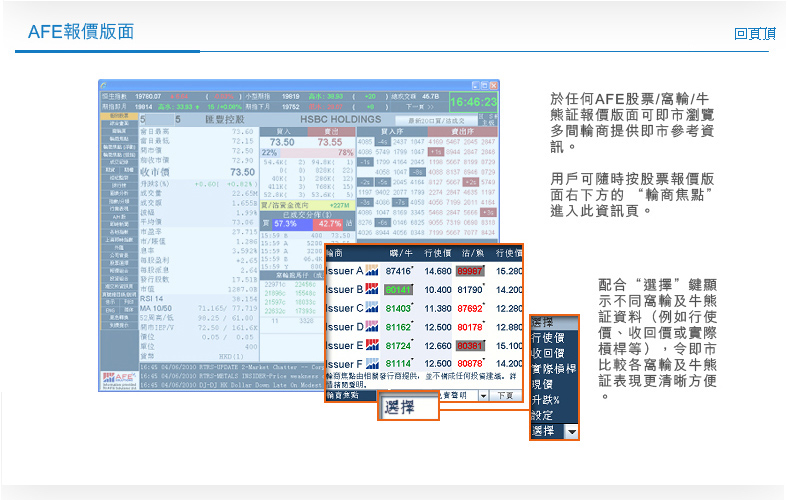Click the 買/沽資金流向 yellow bar
The width and height of the screenshot is (788, 500).
point(307,205)
